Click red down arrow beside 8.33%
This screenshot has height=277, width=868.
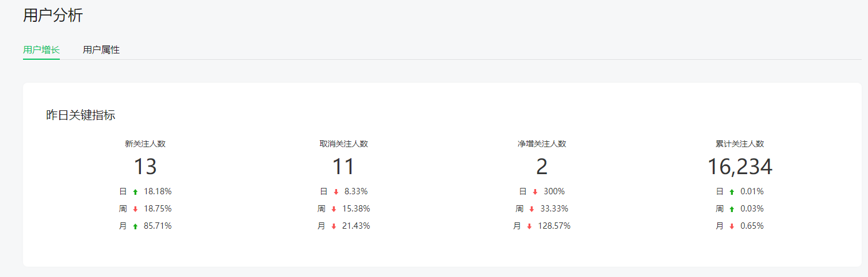pyautogui.click(x=336, y=192)
